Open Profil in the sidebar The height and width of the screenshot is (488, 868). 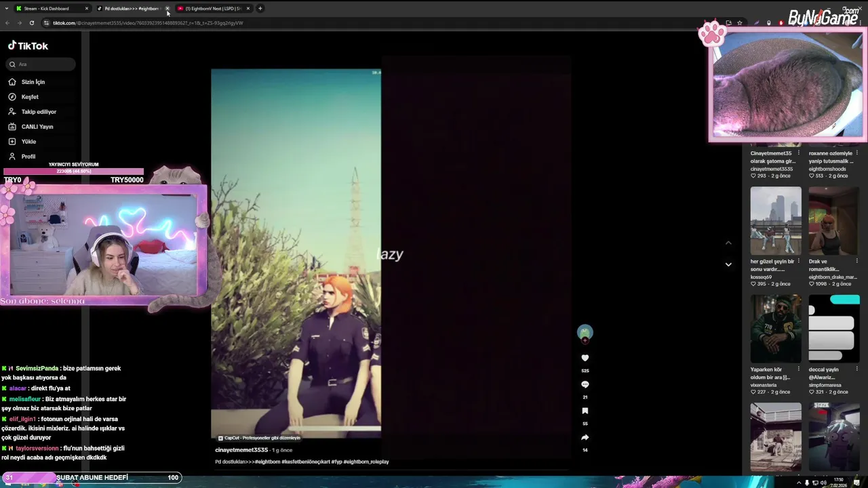28,157
